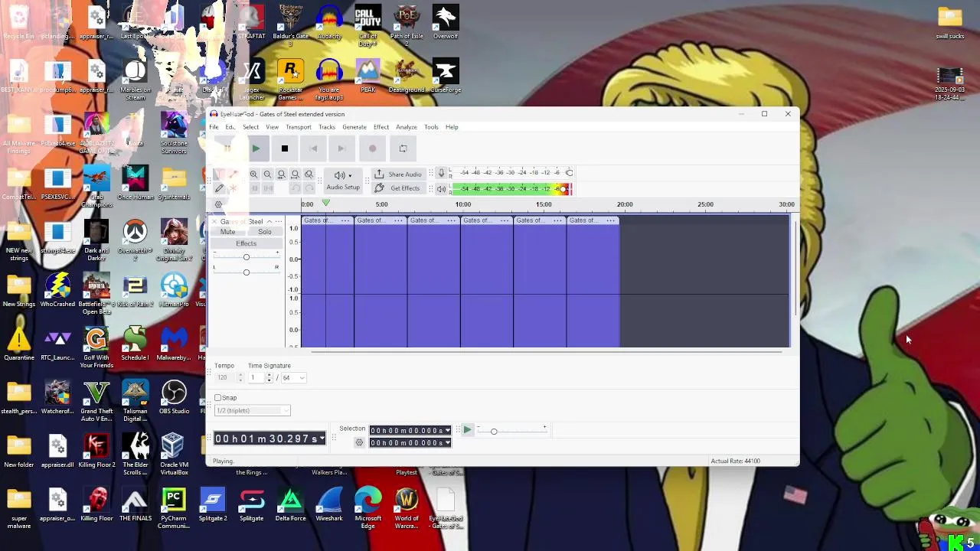Open the View menu
Image resolution: width=980 pixels, height=551 pixels.
(x=272, y=127)
